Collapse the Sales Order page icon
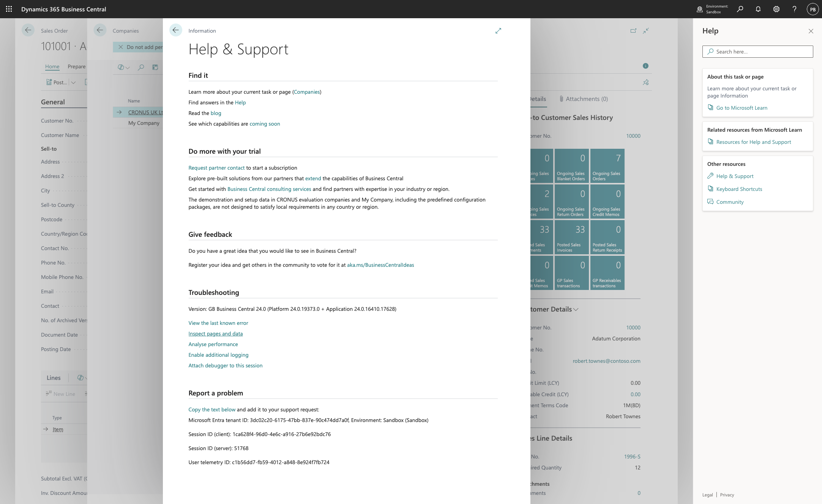The height and width of the screenshot is (504, 822). pos(646,31)
